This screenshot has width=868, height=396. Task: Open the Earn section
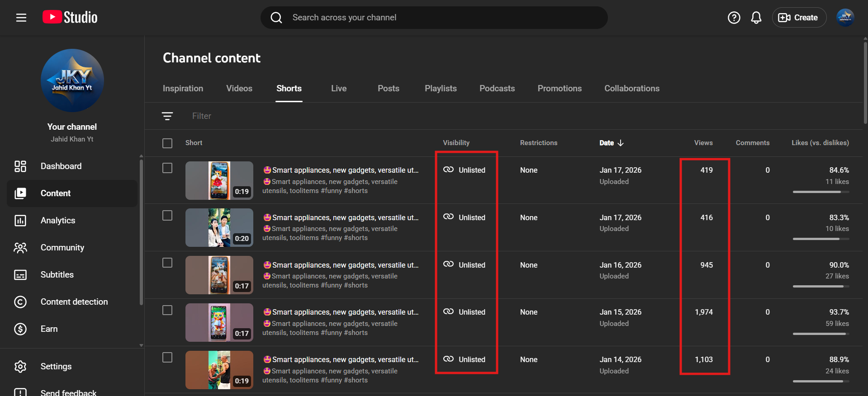tap(49, 329)
